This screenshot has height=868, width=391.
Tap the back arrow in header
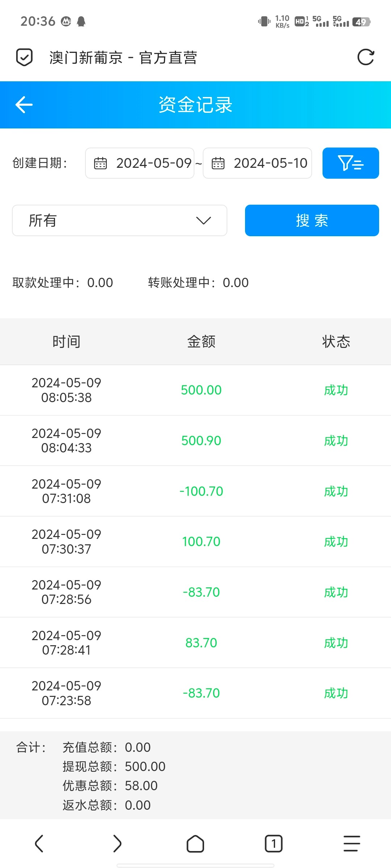click(24, 105)
